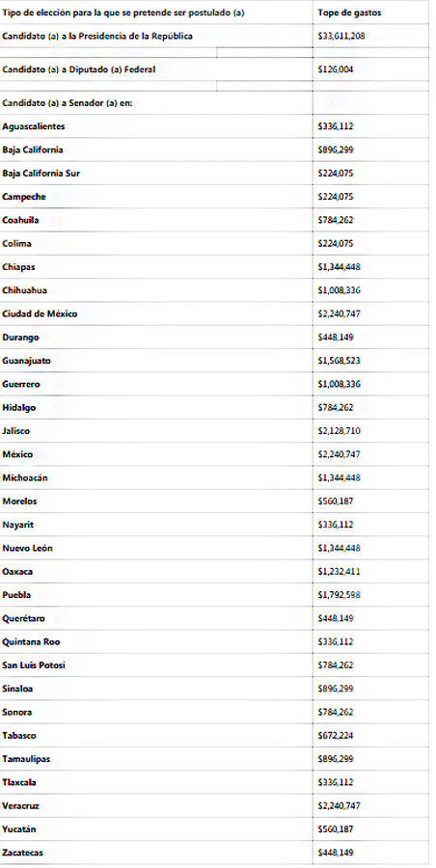The height and width of the screenshot is (868, 436).
Task: Click the Quintana Roo row label
Action: click(x=32, y=642)
